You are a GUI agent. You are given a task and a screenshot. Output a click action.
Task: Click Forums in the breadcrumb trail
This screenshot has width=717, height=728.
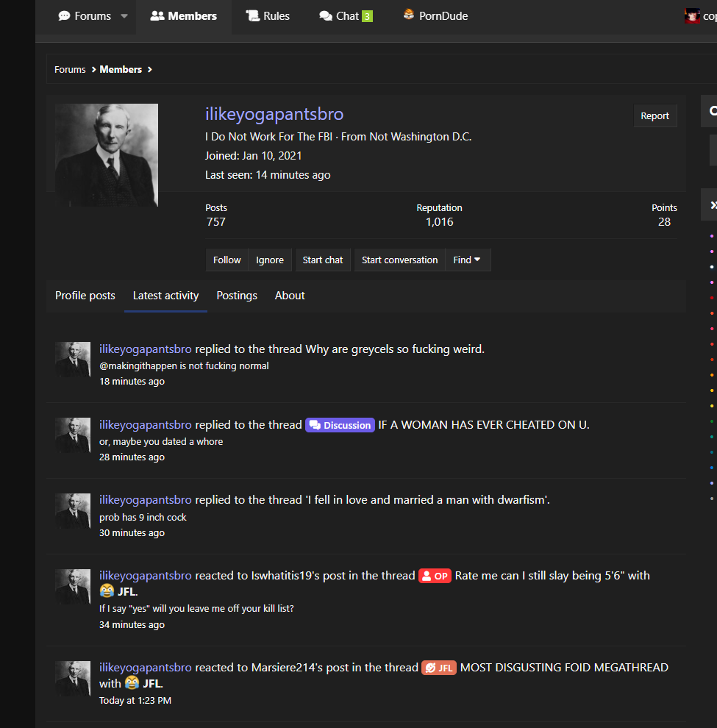70,69
